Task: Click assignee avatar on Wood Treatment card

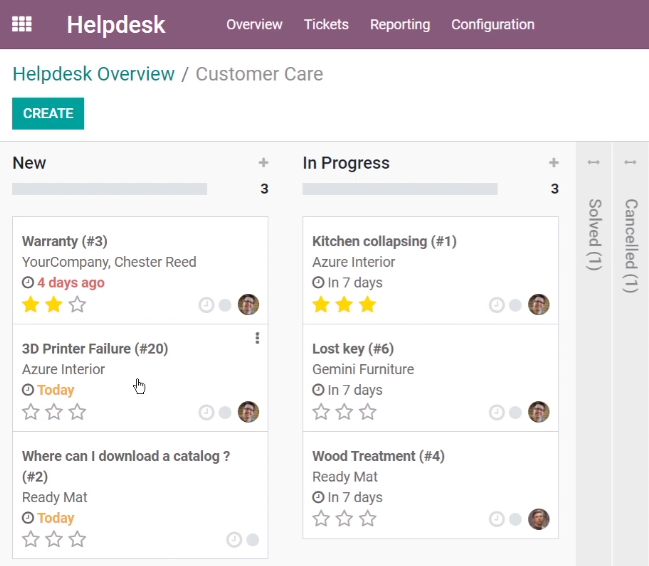Action: point(538,519)
